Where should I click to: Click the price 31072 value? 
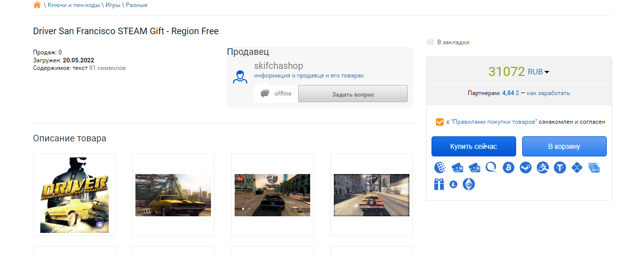pyautogui.click(x=507, y=71)
